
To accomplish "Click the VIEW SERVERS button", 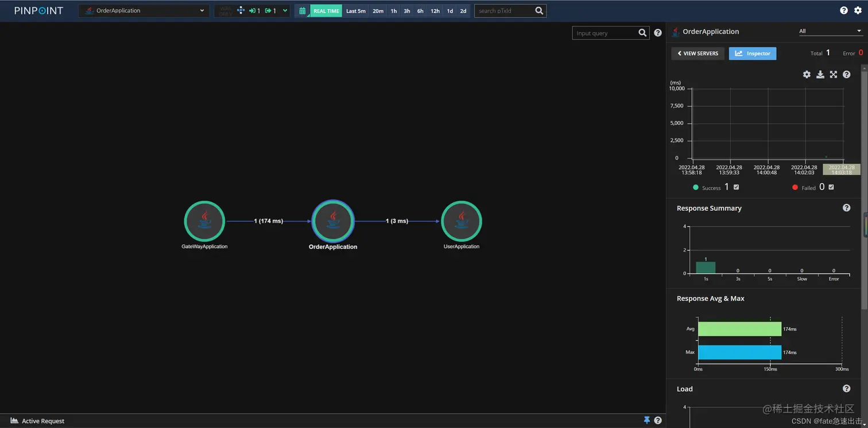I will coord(697,53).
